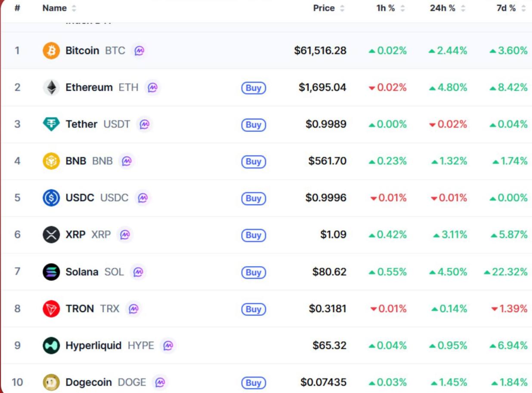Buy Solana using its Buy button
This screenshot has width=532, height=393.
pyautogui.click(x=254, y=272)
